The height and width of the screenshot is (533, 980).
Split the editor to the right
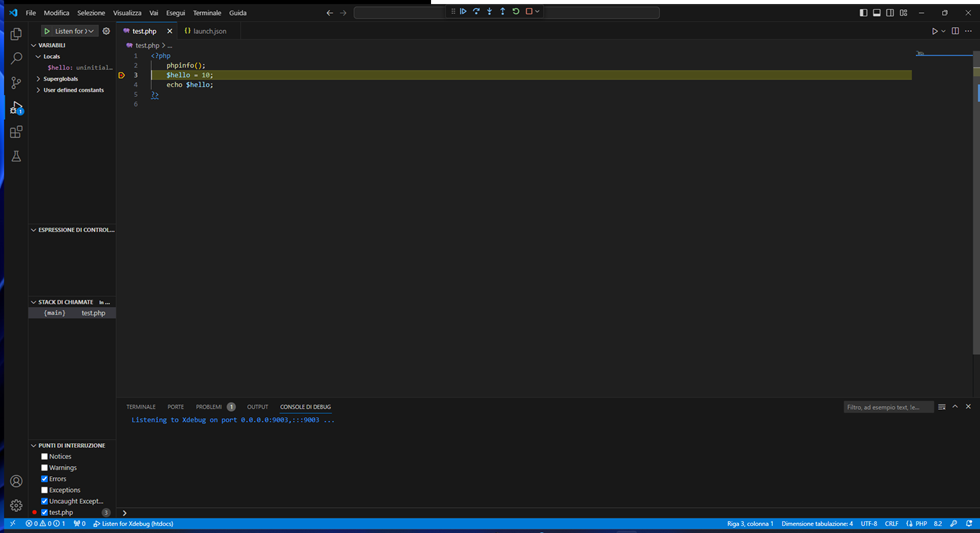point(955,31)
